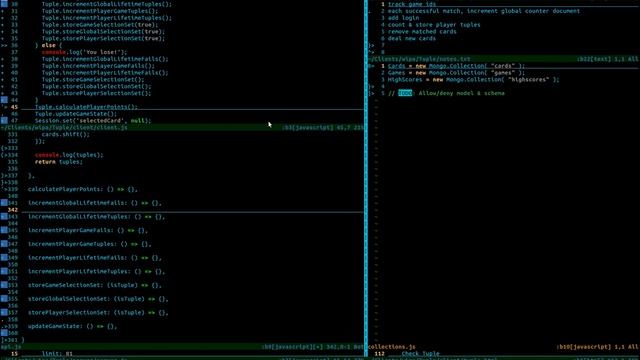
Task: Click the blue sign marker on line 351
Action: click(x=4, y=271)
